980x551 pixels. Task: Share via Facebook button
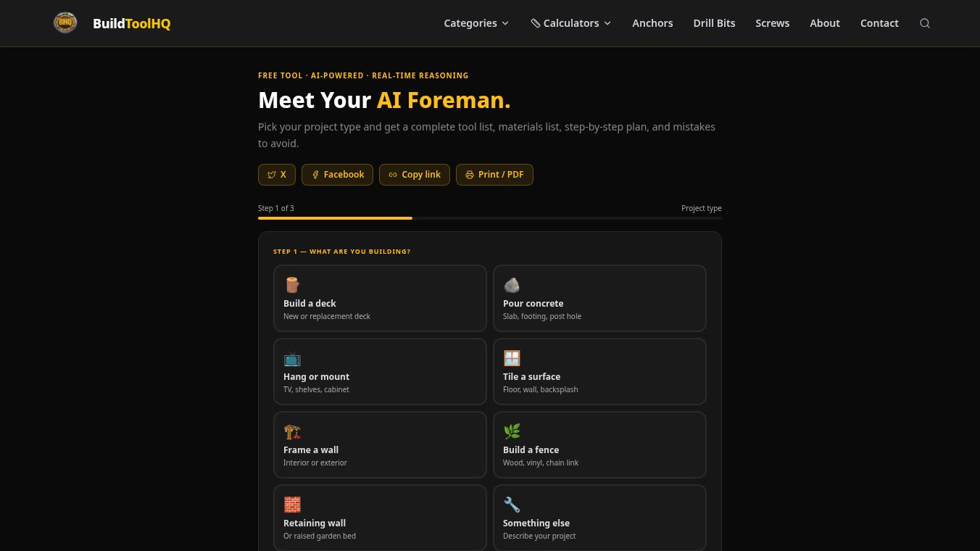click(x=337, y=175)
